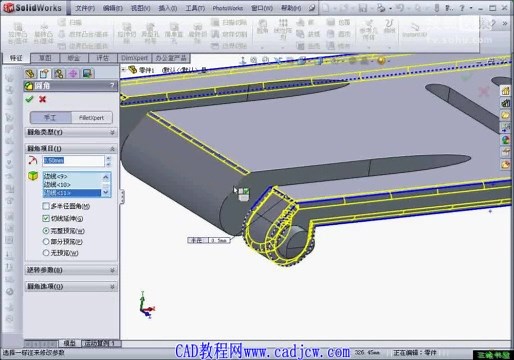Select the FilletXpert mode button

[91, 118]
